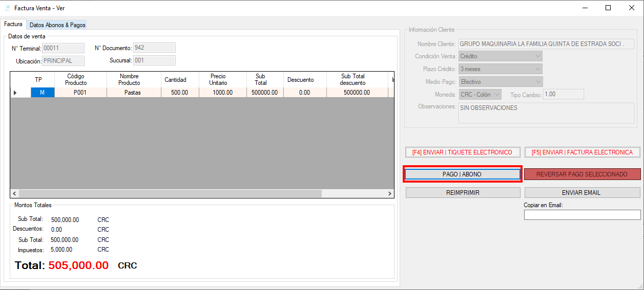Click the Ubicación field PRINCIPAL
Viewport: 644px width, 290px height.
click(x=64, y=60)
